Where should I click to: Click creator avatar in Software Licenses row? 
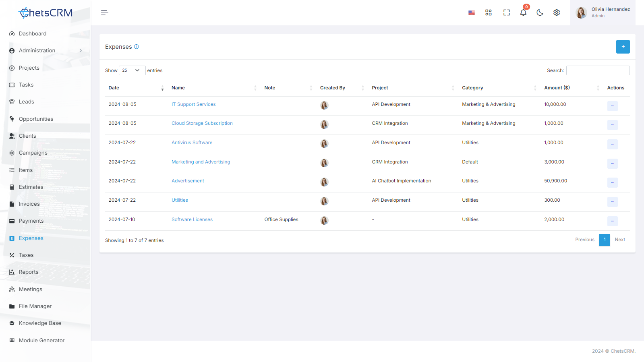tap(324, 221)
